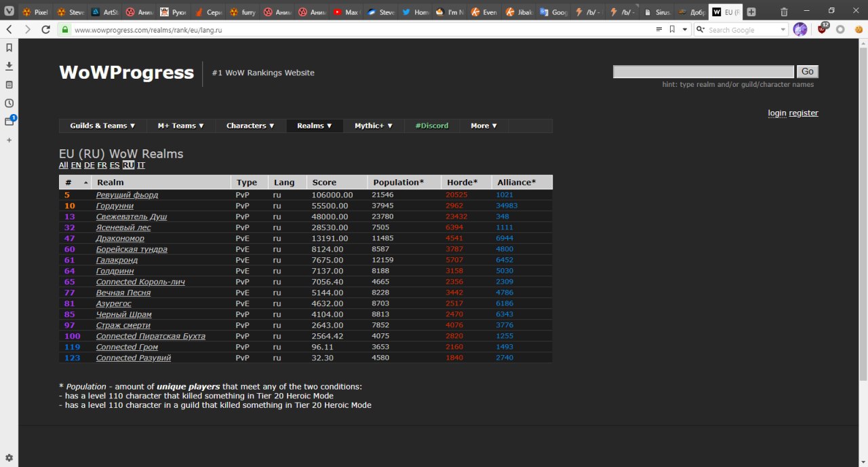Go forward using the forward arrow
This screenshot has height=467, width=868.
pos(28,29)
